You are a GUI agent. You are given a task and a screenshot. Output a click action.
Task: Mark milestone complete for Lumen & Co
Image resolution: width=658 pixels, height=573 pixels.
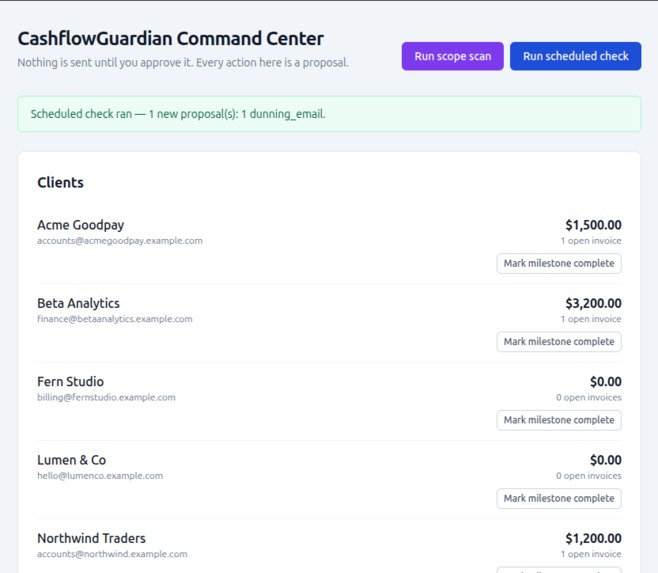[x=559, y=498]
